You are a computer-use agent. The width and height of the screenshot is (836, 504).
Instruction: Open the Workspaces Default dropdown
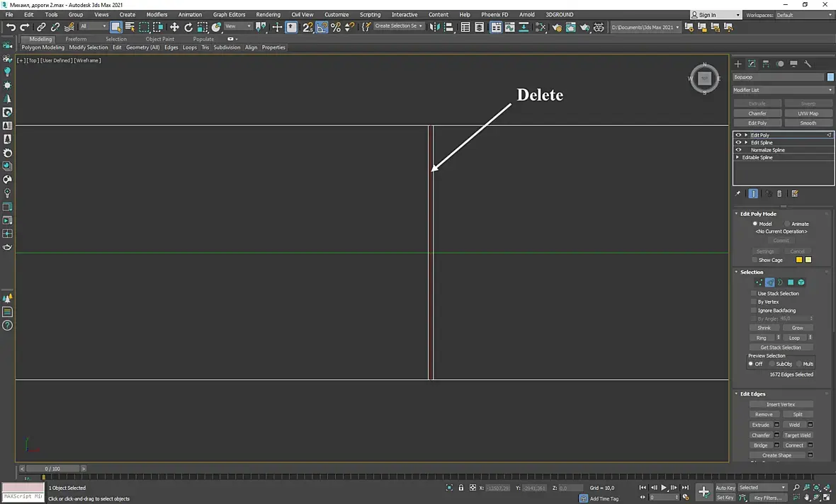click(804, 15)
